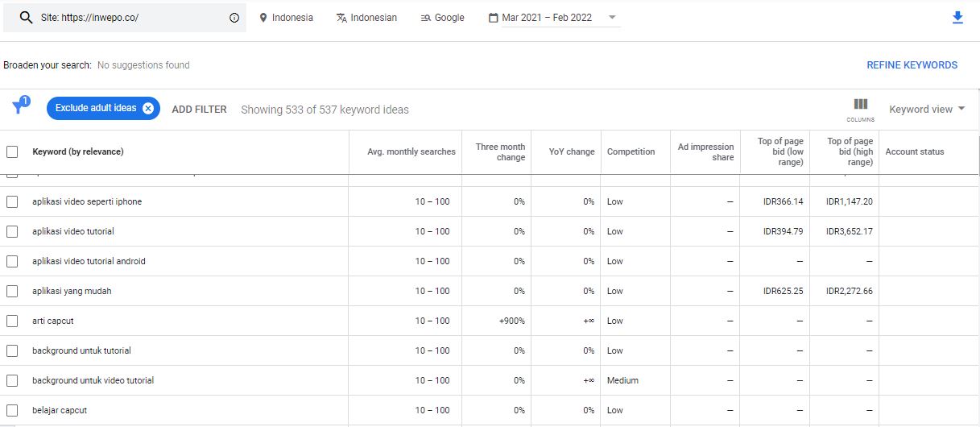Check the select-all keywords header checkbox
The height and width of the screenshot is (427, 980).
12,151
